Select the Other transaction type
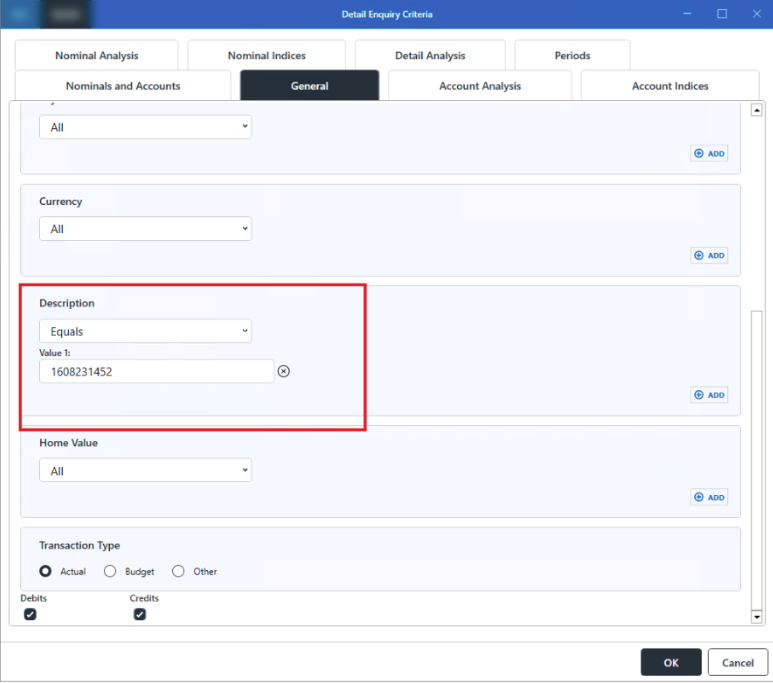The width and height of the screenshot is (773, 683). tap(179, 571)
